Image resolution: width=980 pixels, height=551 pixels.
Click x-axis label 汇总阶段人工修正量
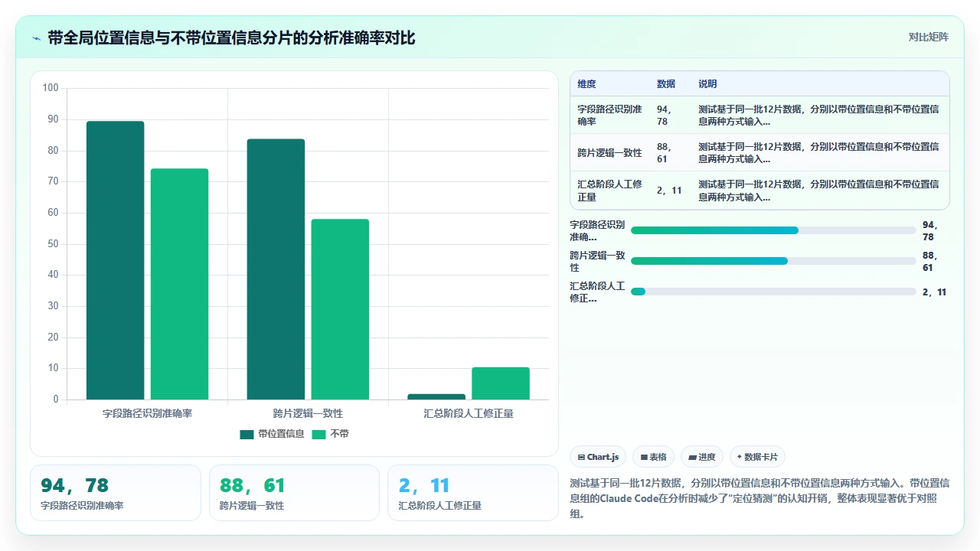(469, 413)
